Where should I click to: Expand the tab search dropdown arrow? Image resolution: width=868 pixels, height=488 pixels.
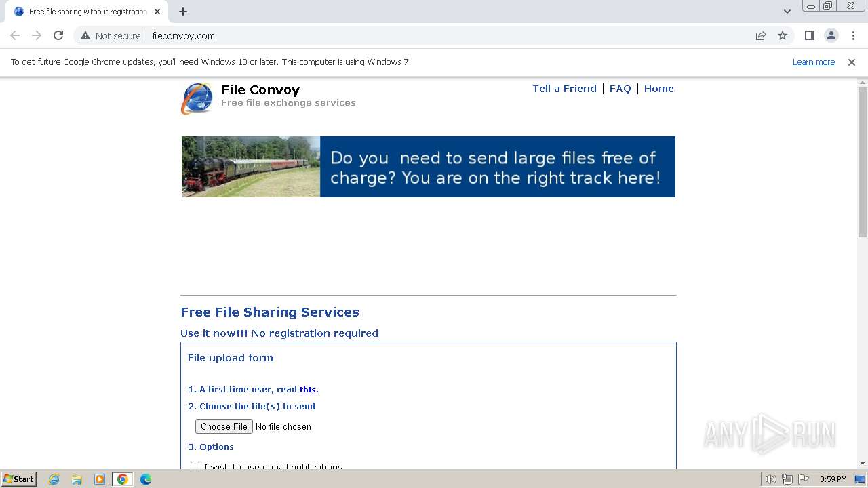(787, 12)
